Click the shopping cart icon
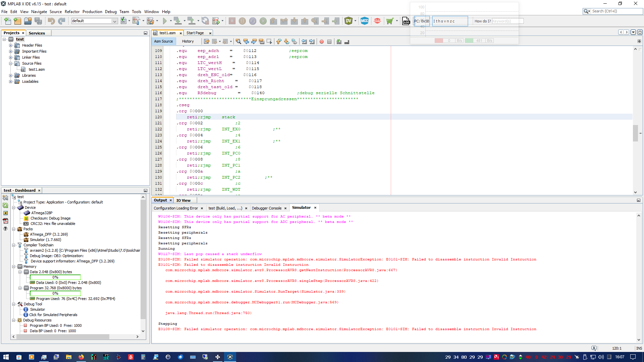The width and height of the screenshot is (644, 362). (x=389, y=21)
